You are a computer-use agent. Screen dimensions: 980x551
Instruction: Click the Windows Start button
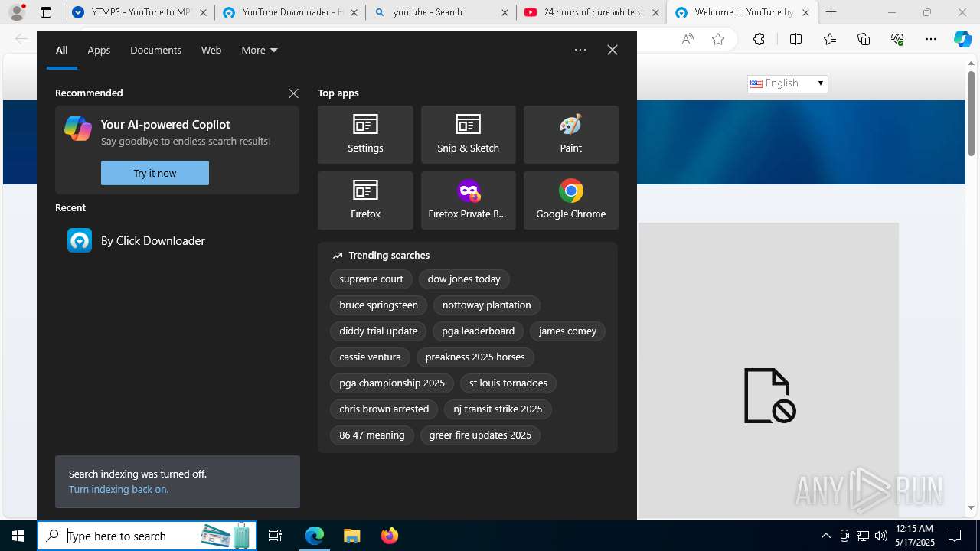click(x=18, y=536)
